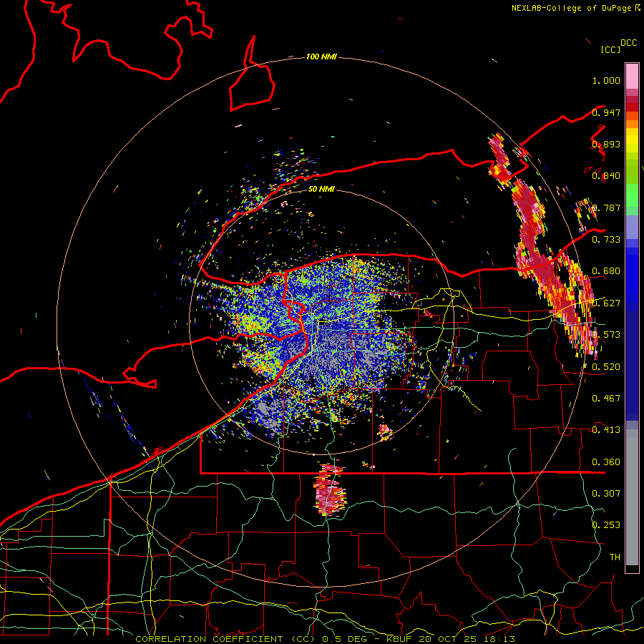This screenshot has width=644, height=644.
Task: Click the pink-red echo blob south of the state line
Action: point(330,489)
